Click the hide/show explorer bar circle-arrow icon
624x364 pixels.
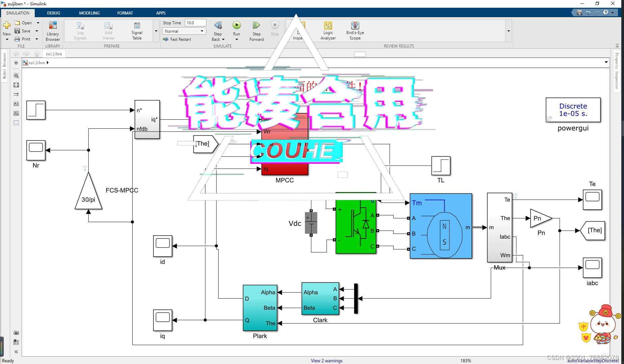pyautogui.click(x=16, y=63)
